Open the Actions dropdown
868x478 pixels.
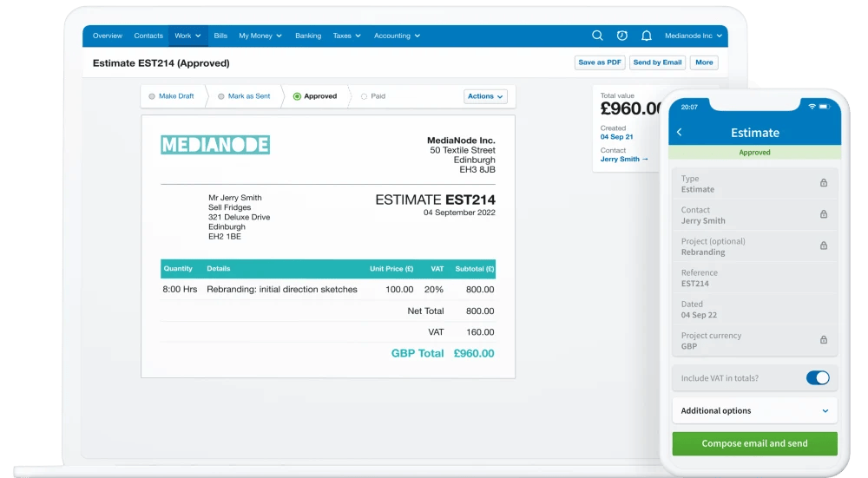click(484, 96)
